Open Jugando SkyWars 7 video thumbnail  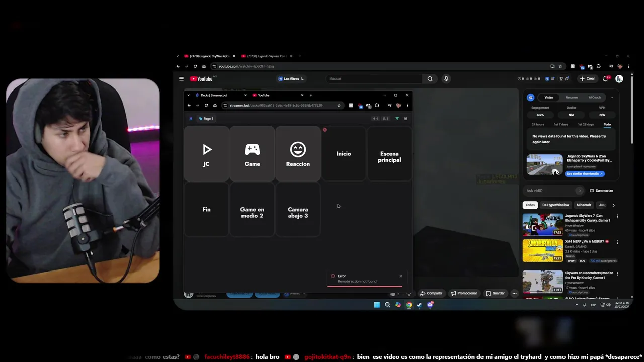pos(542,225)
